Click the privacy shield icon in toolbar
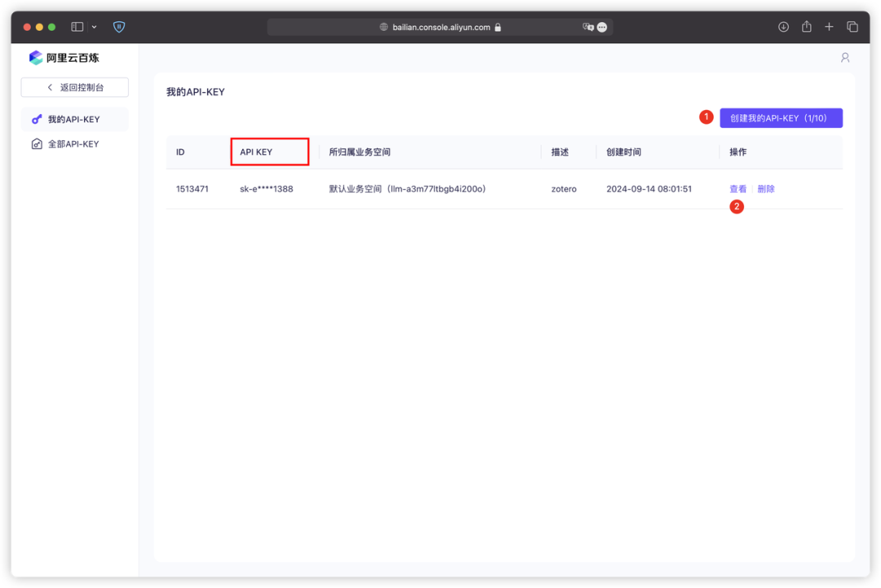The width and height of the screenshot is (881, 588). click(119, 26)
